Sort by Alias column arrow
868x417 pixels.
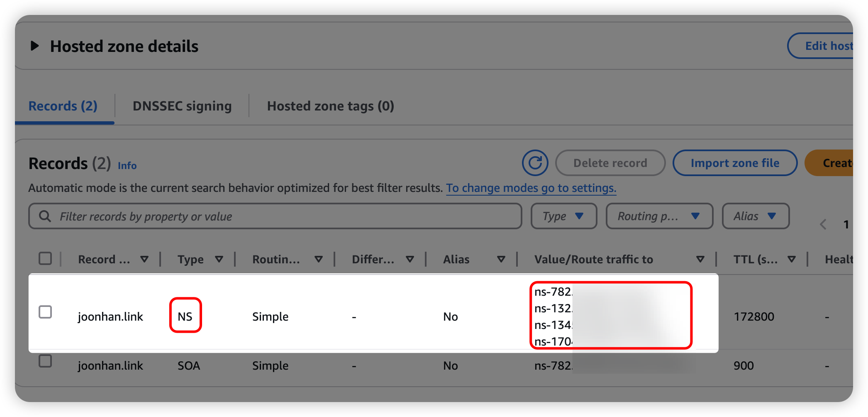501,259
